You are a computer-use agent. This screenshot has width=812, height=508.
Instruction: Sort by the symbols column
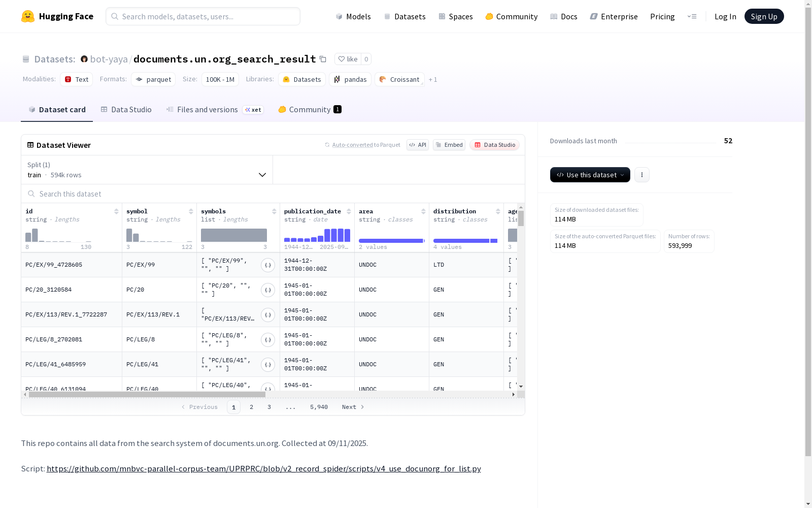tap(274, 211)
